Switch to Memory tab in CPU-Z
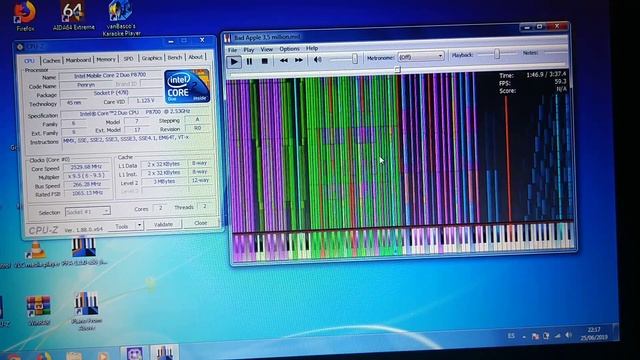Viewport: 640px width, 360px height. coord(106,60)
